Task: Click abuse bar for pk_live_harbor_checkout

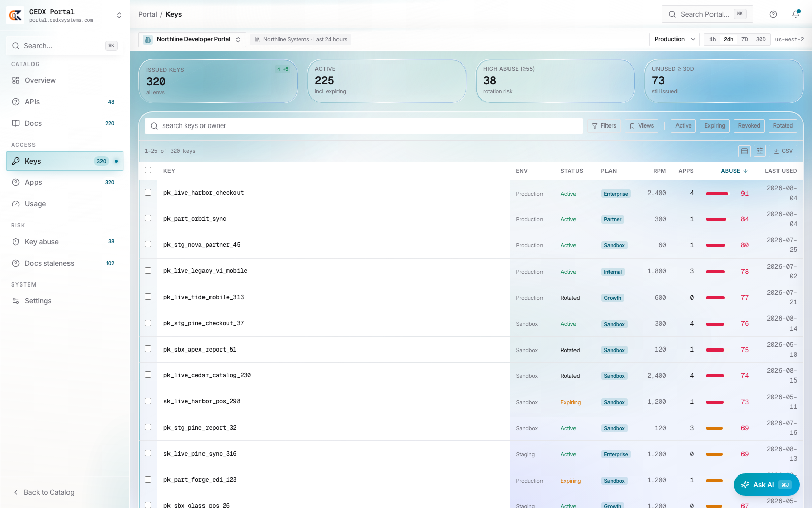Action: 717,194
